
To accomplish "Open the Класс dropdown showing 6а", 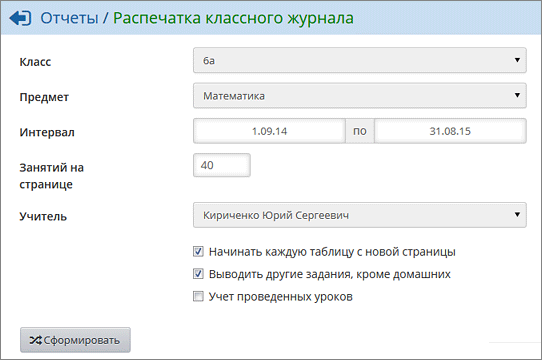I will tap(359, 61).
